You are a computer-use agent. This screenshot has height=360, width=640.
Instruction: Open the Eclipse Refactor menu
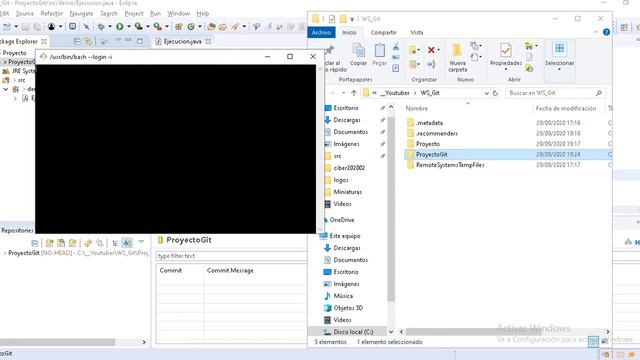52,13
